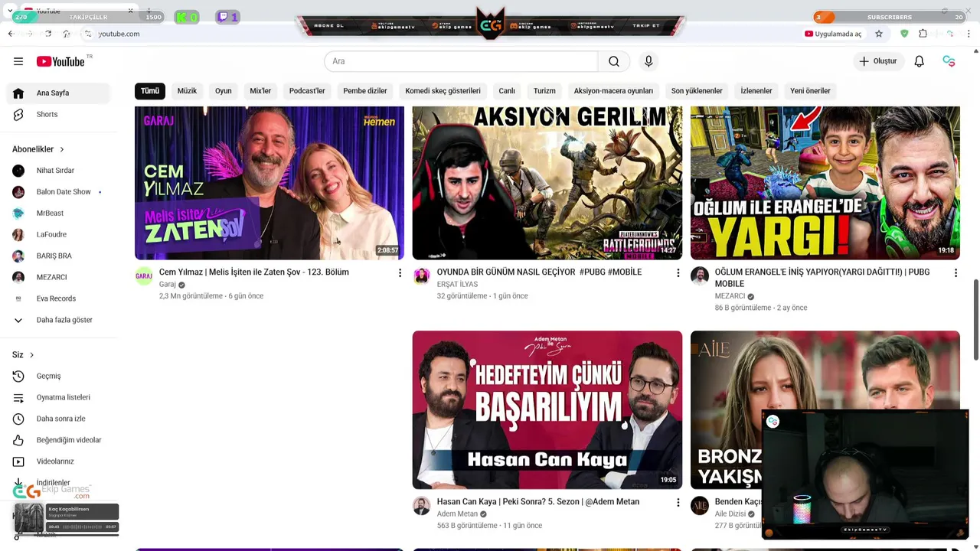Select the Tümü filter chip
Screen dimensions: 980x551
(150, 91)
